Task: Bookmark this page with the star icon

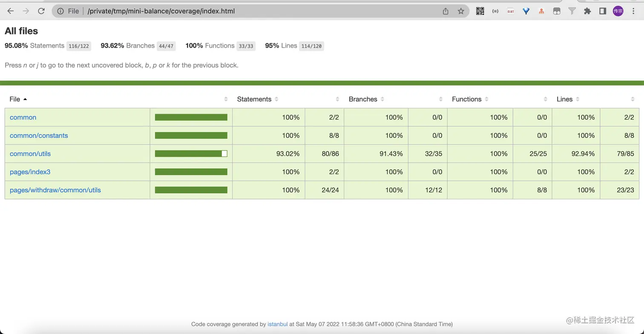Action: point(461,11)
